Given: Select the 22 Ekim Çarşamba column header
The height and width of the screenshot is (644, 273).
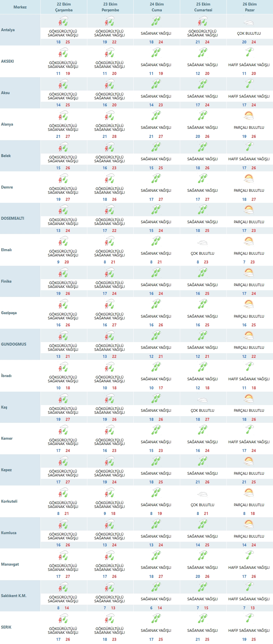Looking at the screenshot, I should (x=64, y=7).
